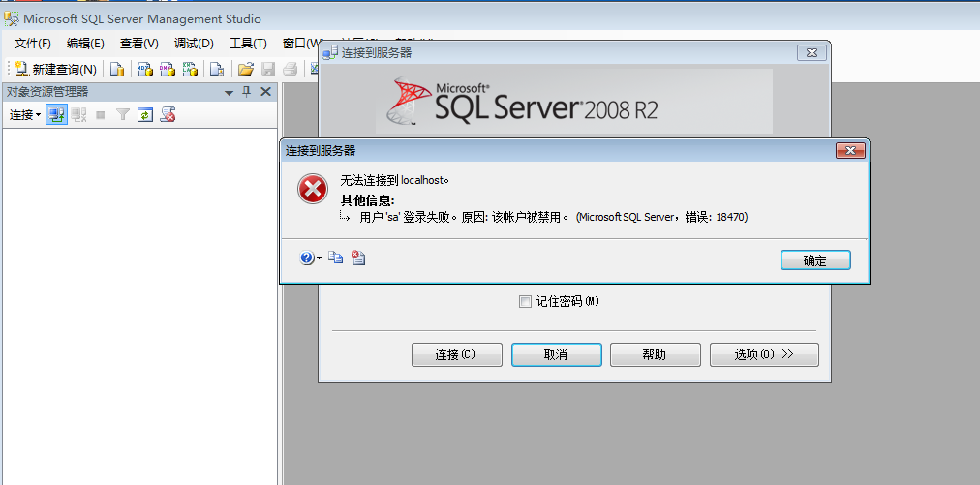Click the Open File folder icon
980x485 pixels.
pos(246,69)
